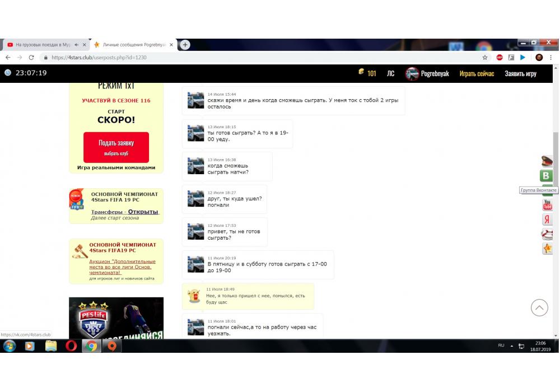Open the File Explorer taskbar icon
The image size is (560, 392).
[x=51, y=346]
